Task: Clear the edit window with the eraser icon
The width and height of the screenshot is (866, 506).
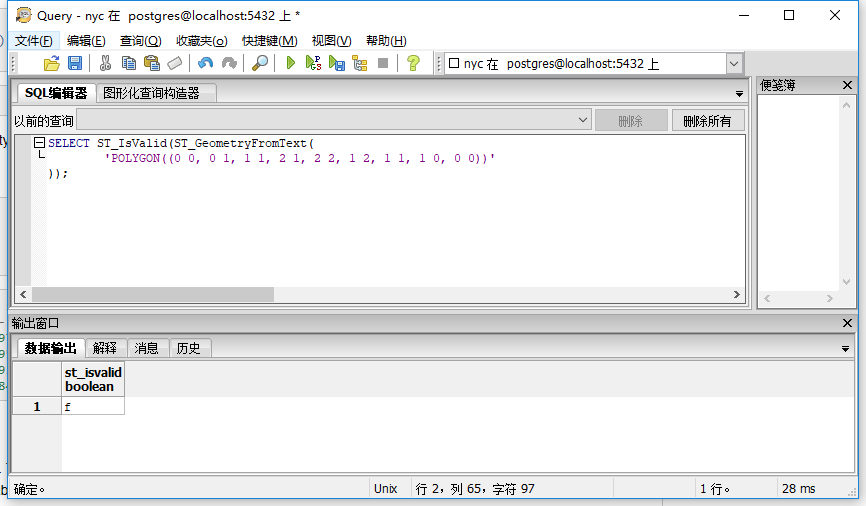Action: (175, 64)
